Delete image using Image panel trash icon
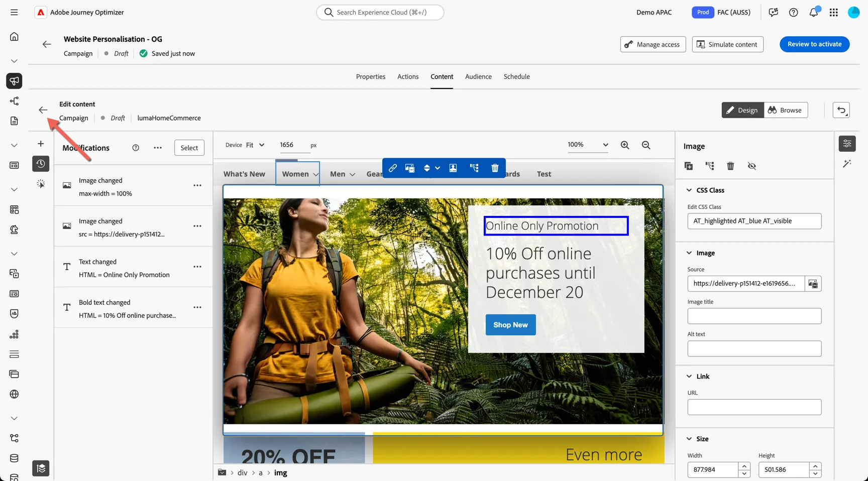Image resolution: width=868 pixels, height=481 pixels. (730, 166)
